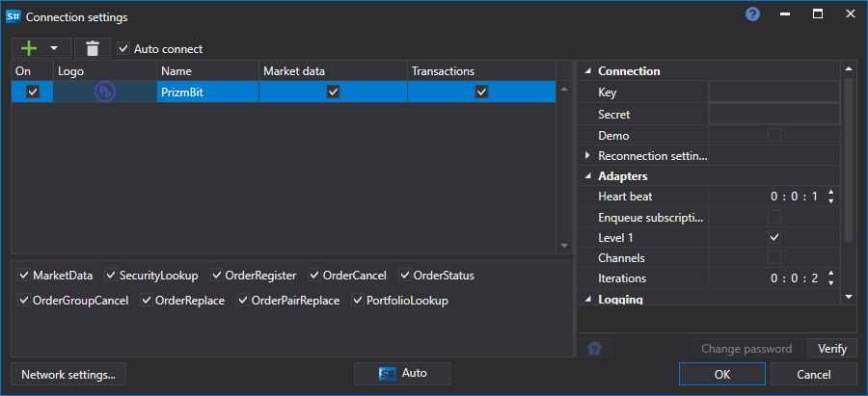Toggle the OrderStatus checkbox
The image size is (868, 396).
[405, 275]
